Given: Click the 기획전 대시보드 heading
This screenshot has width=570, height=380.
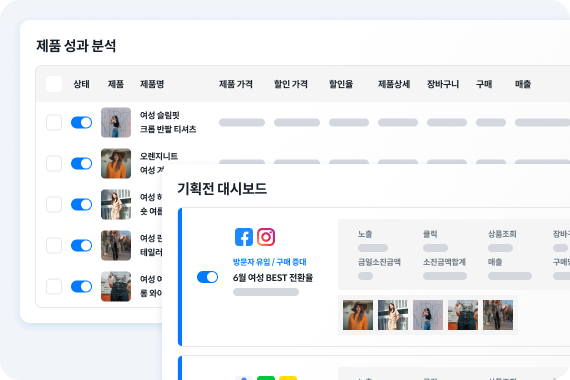Looking at the screenshot, I should pyautogui.click(x=222, y=188).
